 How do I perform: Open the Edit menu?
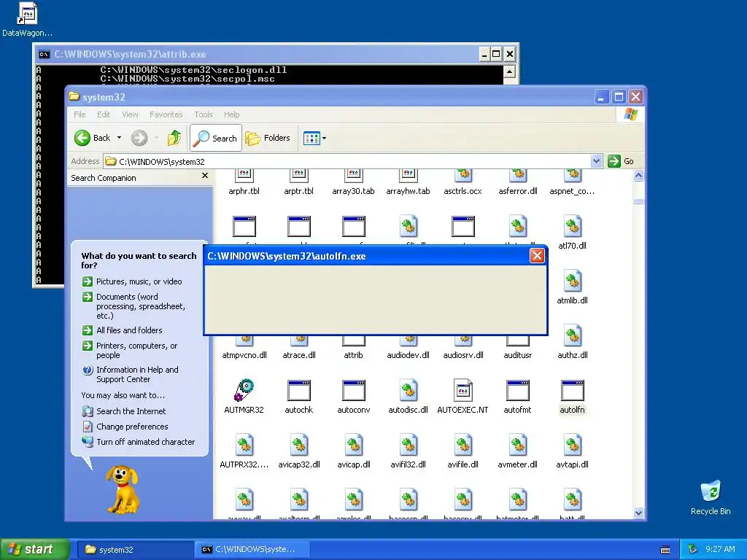(x=104, y=114)
